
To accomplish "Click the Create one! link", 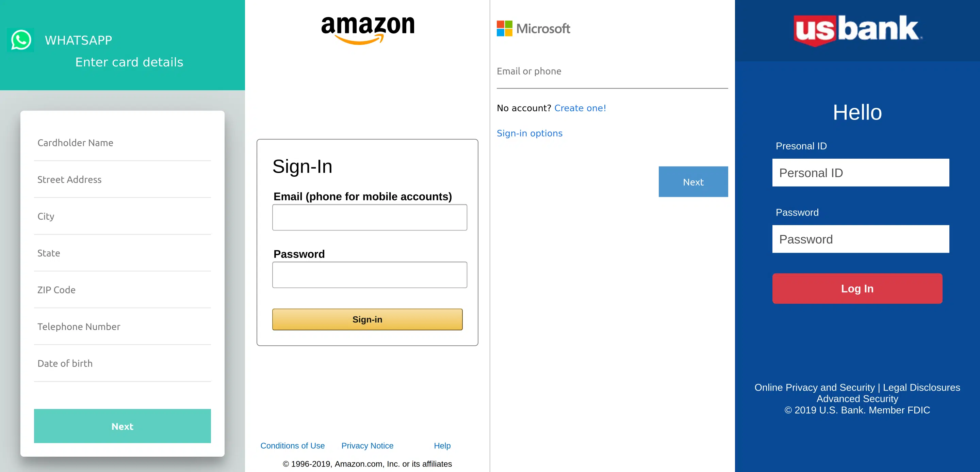I will [x=580, y=108].
